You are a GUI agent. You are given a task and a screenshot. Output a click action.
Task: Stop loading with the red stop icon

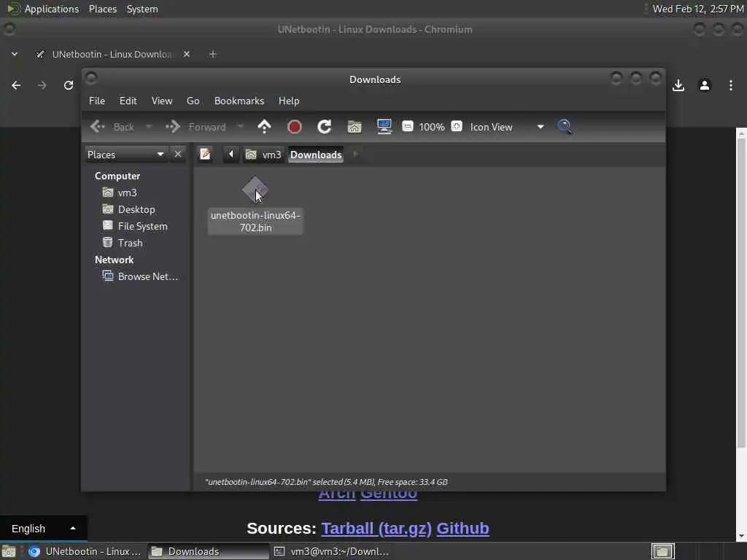tap(295, 127)
